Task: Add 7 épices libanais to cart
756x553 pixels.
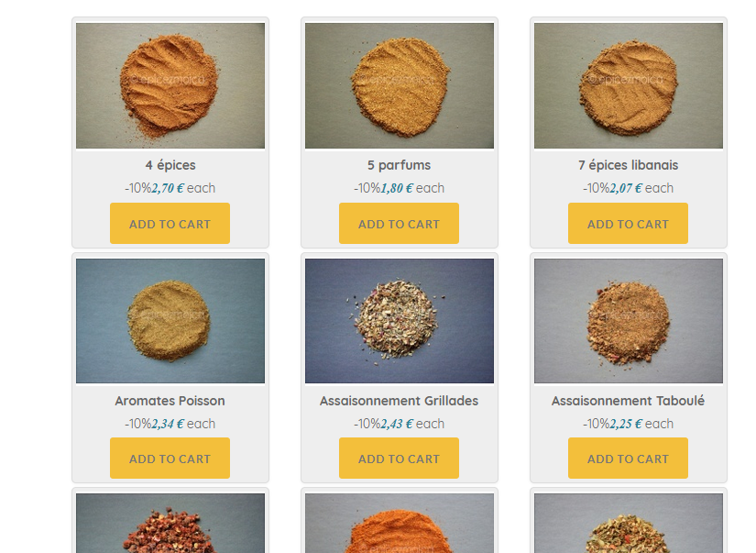Action: [x=628, y=224]
